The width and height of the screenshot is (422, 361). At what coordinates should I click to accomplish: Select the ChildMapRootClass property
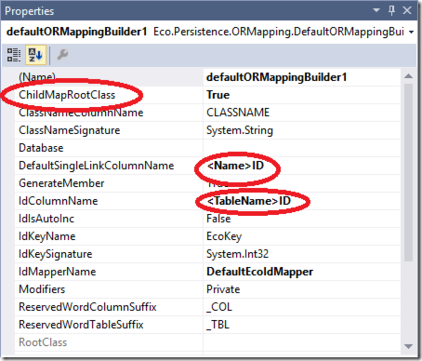[x=109, y=95]
